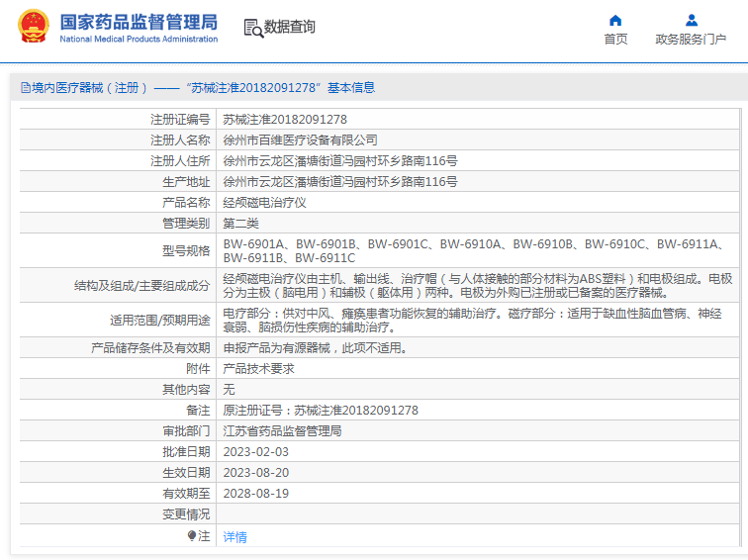Image resolution: width=748 pixels, height=560 pixels.
Task: Click the 境内医疗器械（注册） heading text
Action: [x=89, y=88]
